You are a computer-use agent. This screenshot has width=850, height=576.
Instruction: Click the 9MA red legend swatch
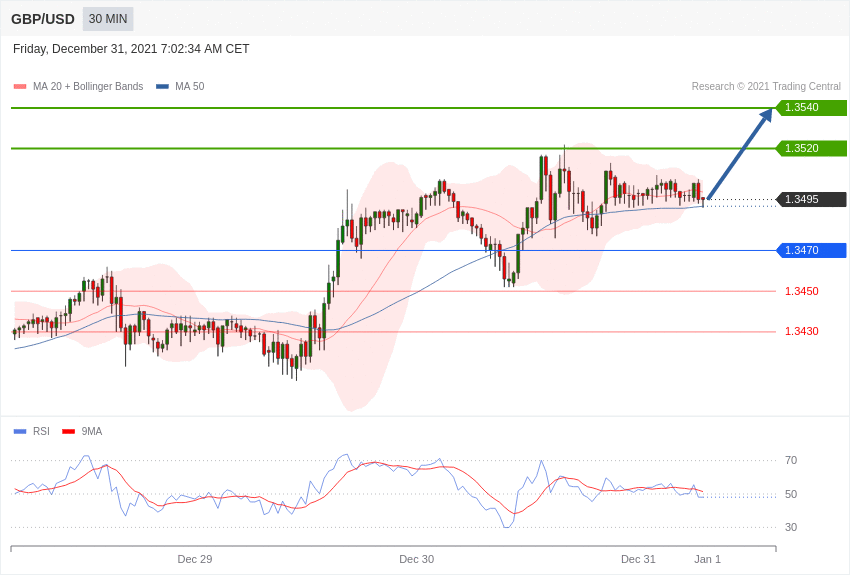[x=69, y=432]
